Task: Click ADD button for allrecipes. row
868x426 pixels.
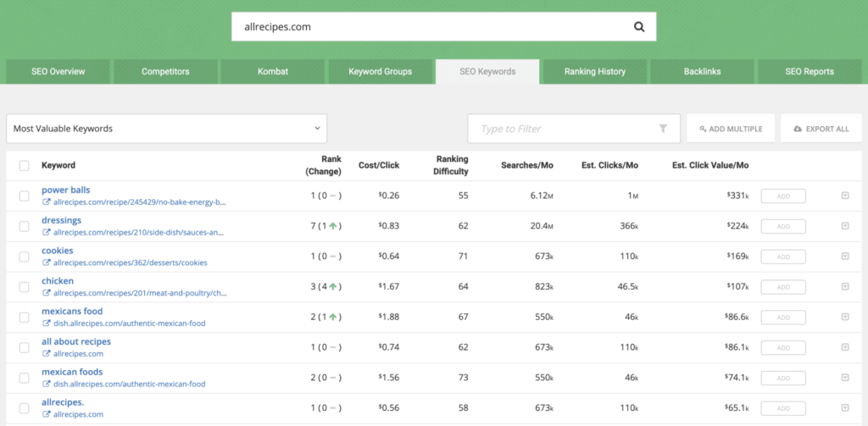Action: (x=783, y=408)
